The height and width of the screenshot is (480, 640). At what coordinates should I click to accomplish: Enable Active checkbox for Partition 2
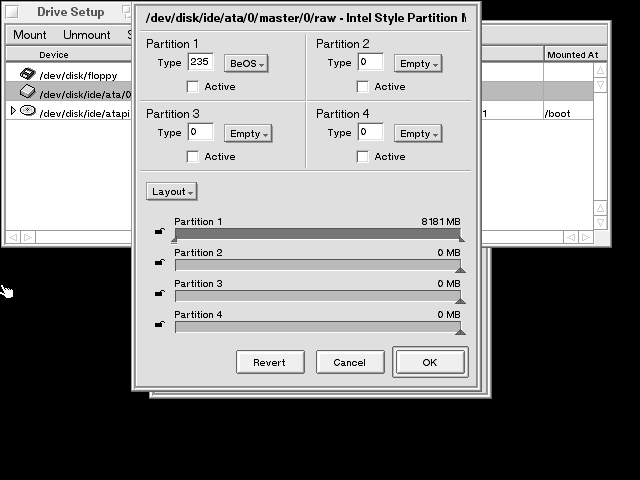tap(362, 87)
